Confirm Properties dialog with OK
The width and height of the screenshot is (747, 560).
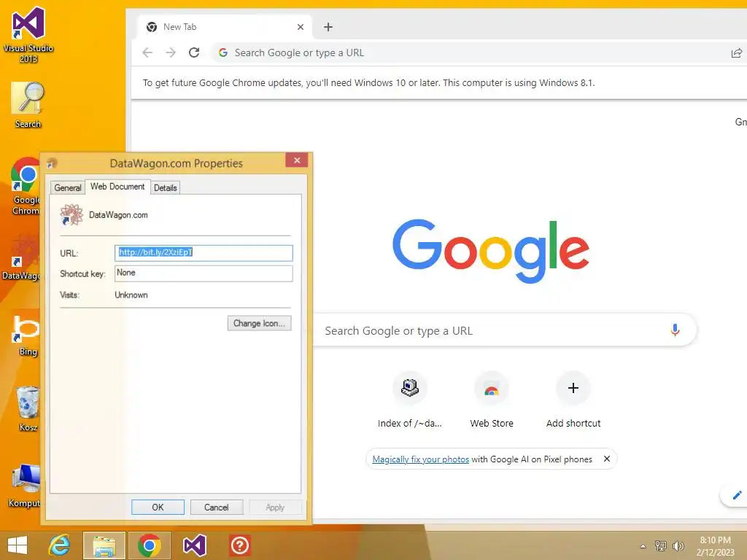(x=158, y=507)
